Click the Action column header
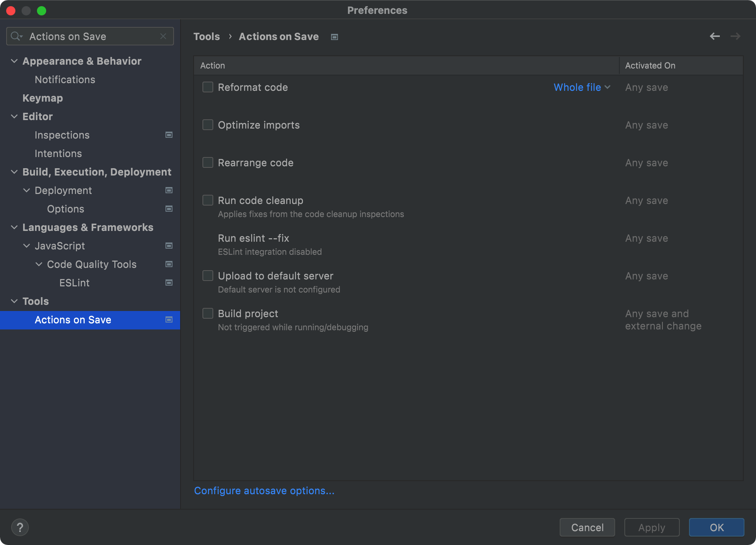 pyautogui.click(x=406, y=65)
